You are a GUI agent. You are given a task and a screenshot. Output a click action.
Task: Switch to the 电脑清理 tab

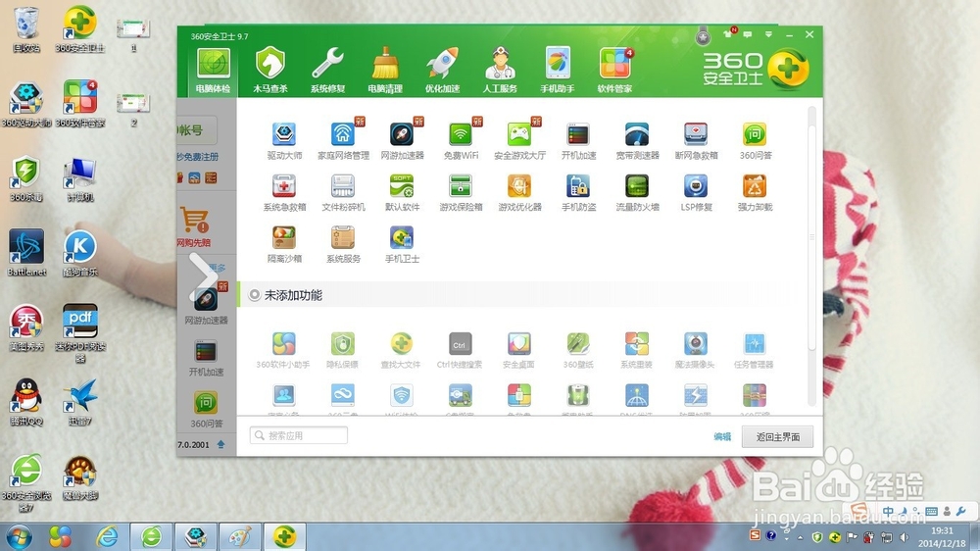[x=385, y=72]
